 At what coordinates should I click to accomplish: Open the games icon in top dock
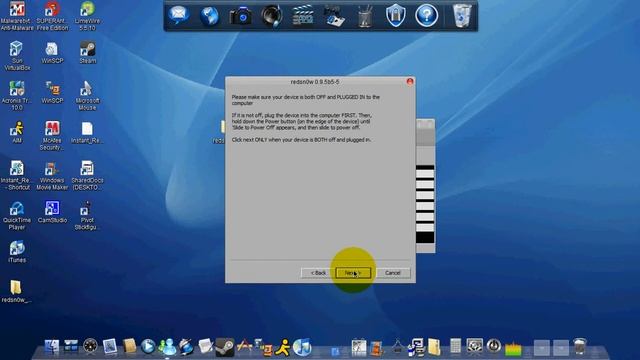pos(333,16)
